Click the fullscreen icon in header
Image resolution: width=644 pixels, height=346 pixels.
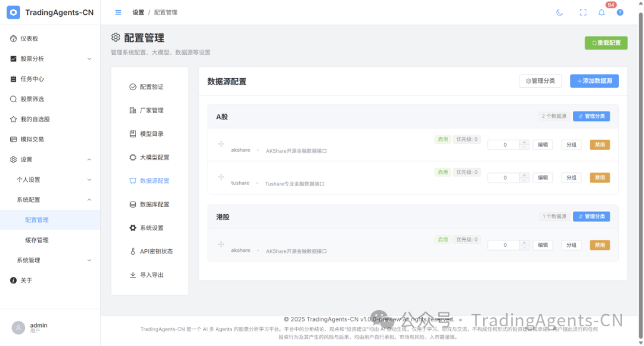[x=583, y=13]
